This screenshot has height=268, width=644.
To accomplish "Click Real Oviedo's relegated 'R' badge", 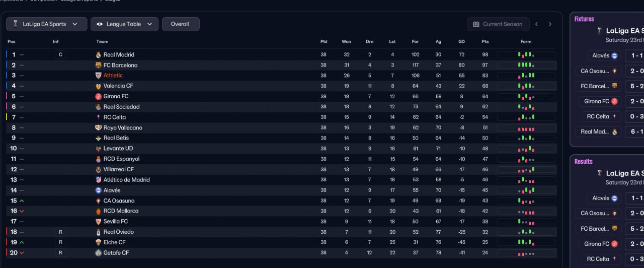I will pyautogui.click(x=60, y=232).
